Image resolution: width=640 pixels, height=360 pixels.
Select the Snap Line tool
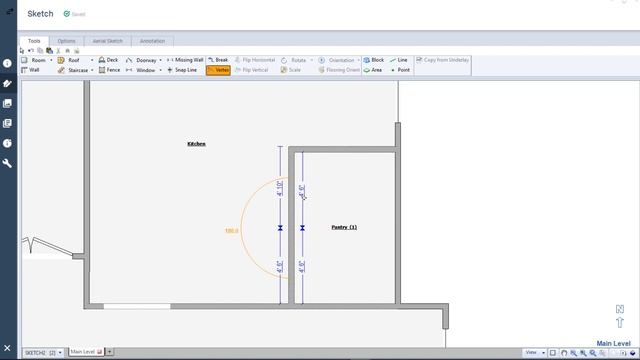click(x=182, y=70)
